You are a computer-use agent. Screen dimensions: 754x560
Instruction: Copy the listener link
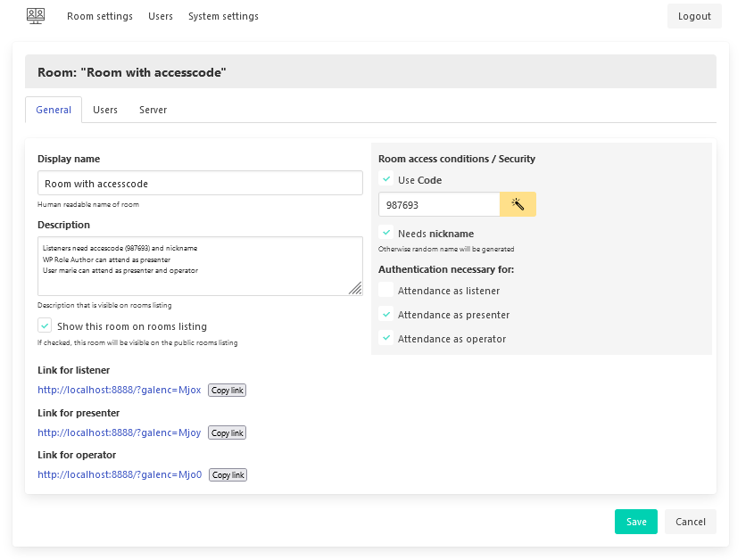point(227,391)
